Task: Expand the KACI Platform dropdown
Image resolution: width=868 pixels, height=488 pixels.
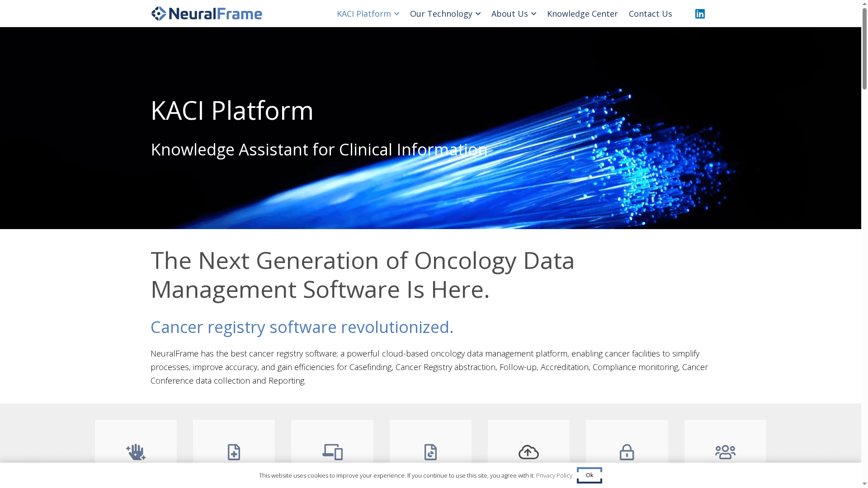Action: click(368, 14)
